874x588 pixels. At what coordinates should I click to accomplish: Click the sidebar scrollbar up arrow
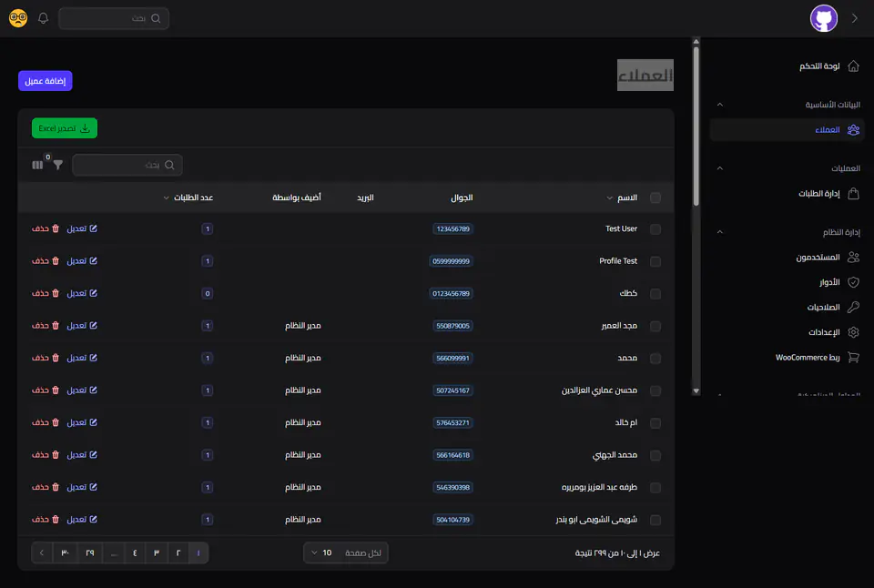click(x=696, y=41)
